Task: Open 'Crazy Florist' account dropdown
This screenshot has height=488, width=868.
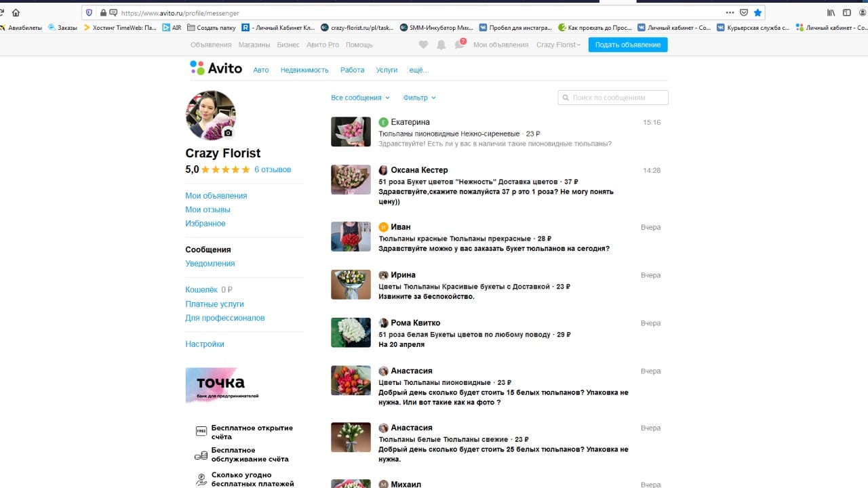Action: click(558, 45)
